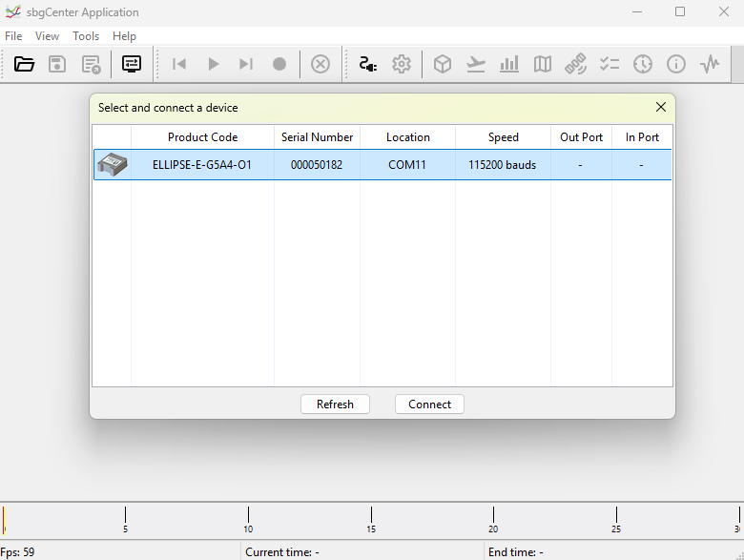Image resolution: width=744 pixels, height=560 pixels.
Task: Click the device connection plug icon
Action: (x=367, y=64)
